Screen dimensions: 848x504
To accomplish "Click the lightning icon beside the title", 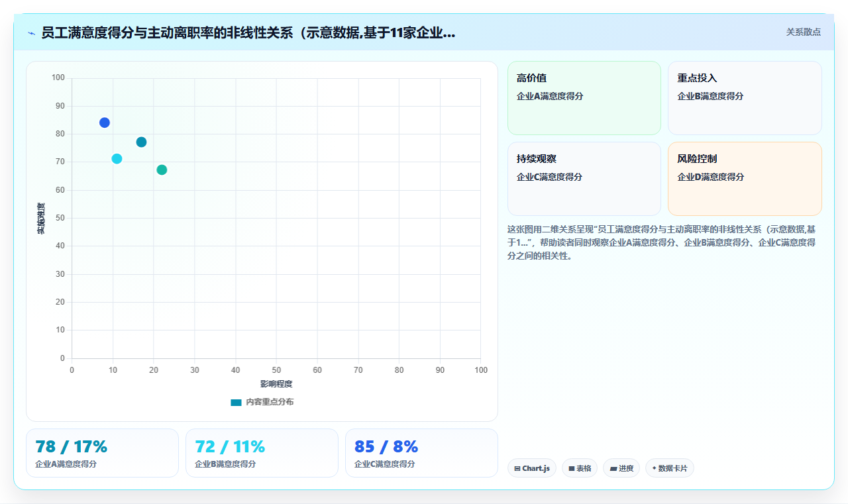I will (31, 32).
